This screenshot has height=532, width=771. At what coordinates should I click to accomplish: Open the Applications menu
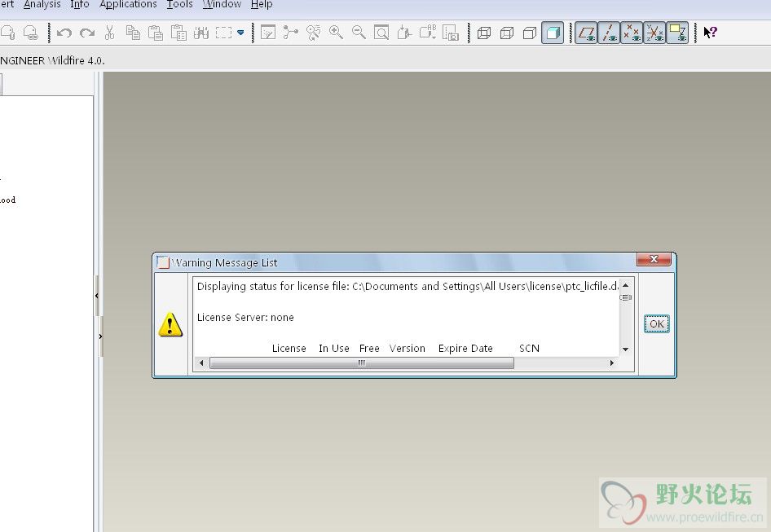(128, 4)
